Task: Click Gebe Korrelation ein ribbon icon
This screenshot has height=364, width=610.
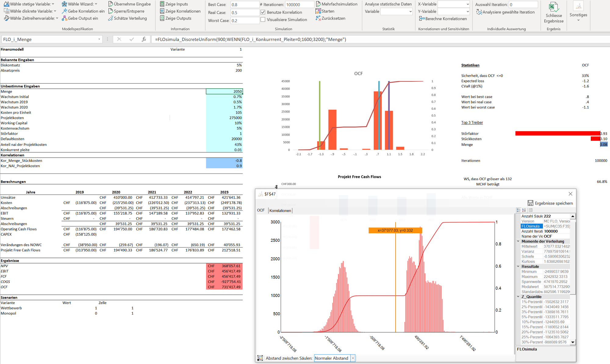Action: (x=64, y=11)
